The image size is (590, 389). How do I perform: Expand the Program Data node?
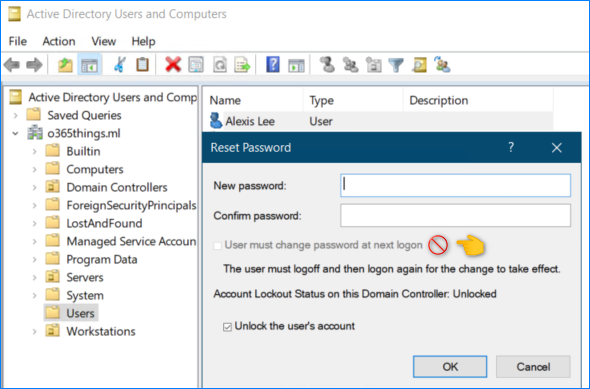tap(35, 260)
